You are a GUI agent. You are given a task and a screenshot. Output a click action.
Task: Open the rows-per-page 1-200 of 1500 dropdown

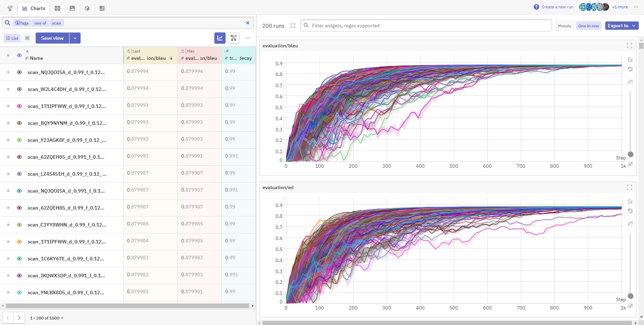[47, 318]
